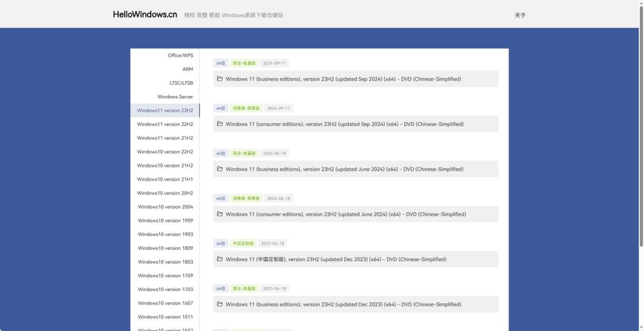This screenshot has height=331, width=644.
Task: Click 2023-04-18 date tag above 中国定制版 entry
Action: click(x=272, y=244)
